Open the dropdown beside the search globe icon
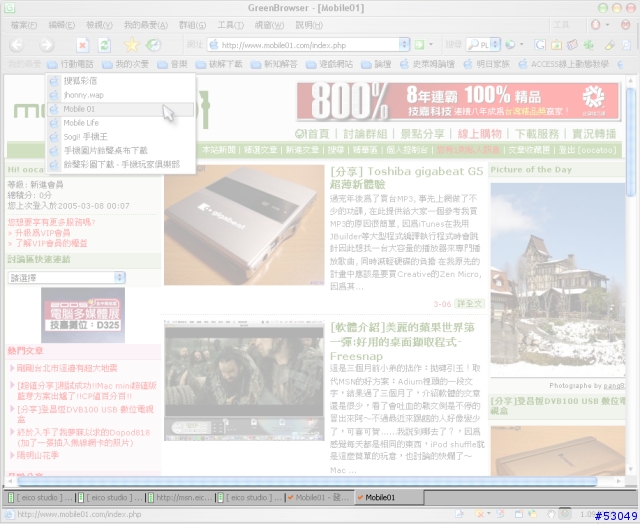This screenshot has width=640, height=524. tap(521, 44)
